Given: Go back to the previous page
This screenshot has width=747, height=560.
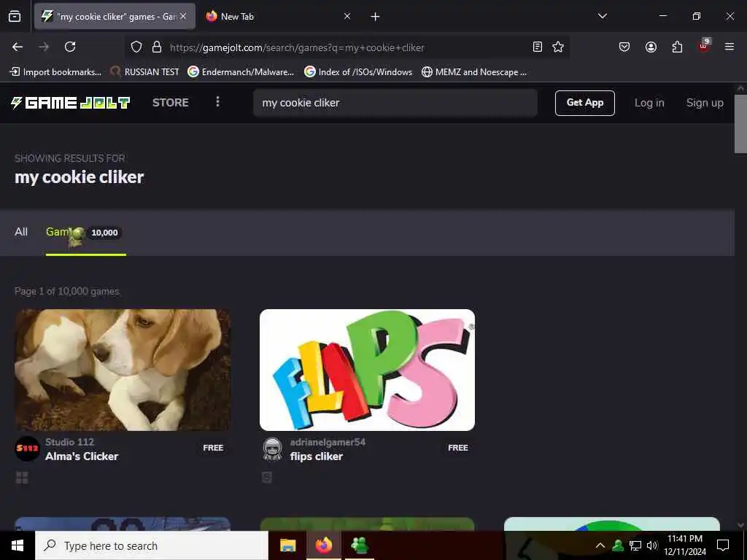Looking at the screenshot, I should pos(18,47).
